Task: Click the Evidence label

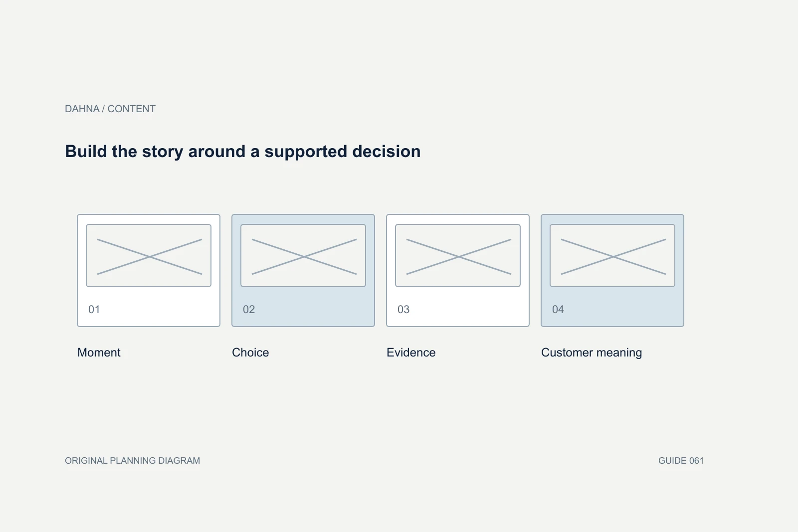Action: pyautogui.click(x=411, y=353)
